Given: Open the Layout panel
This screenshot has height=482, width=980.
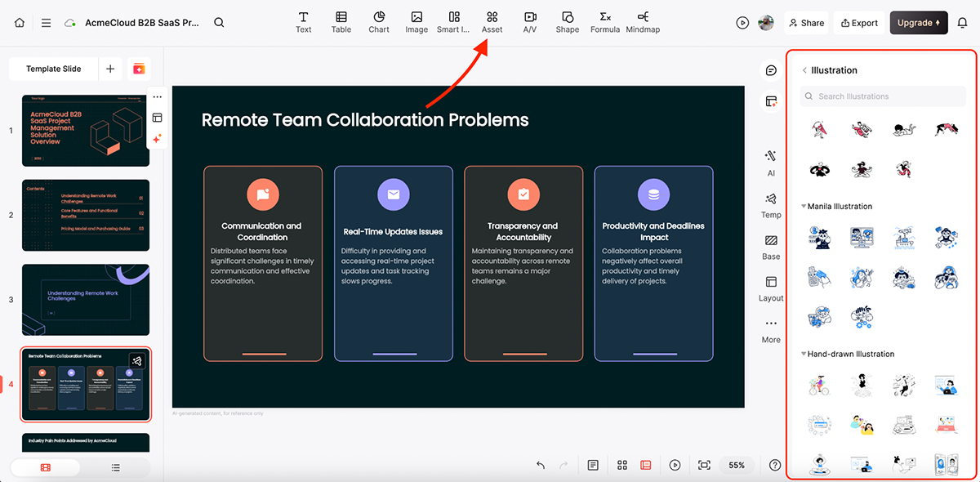Looking at the screenshot, I should point(771,288).
